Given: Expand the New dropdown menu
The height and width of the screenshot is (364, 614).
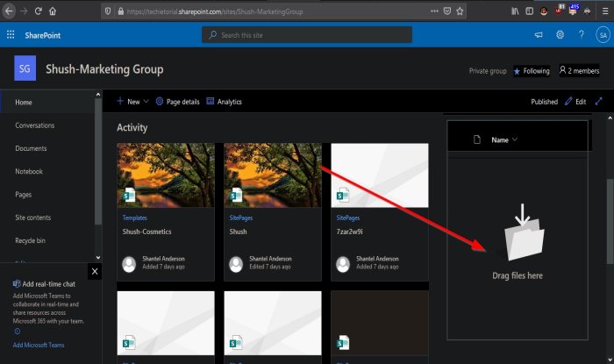Looking at the screenshot, I should point(132,102).
